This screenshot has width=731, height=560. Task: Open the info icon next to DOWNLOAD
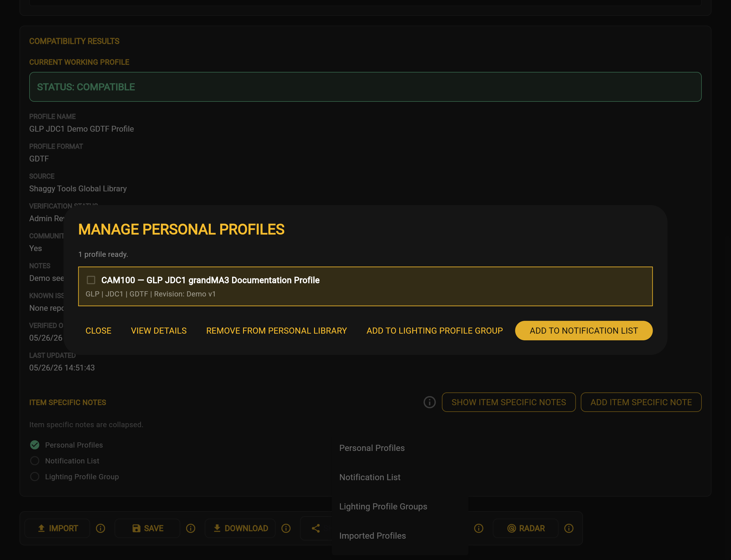pos(286,528)
